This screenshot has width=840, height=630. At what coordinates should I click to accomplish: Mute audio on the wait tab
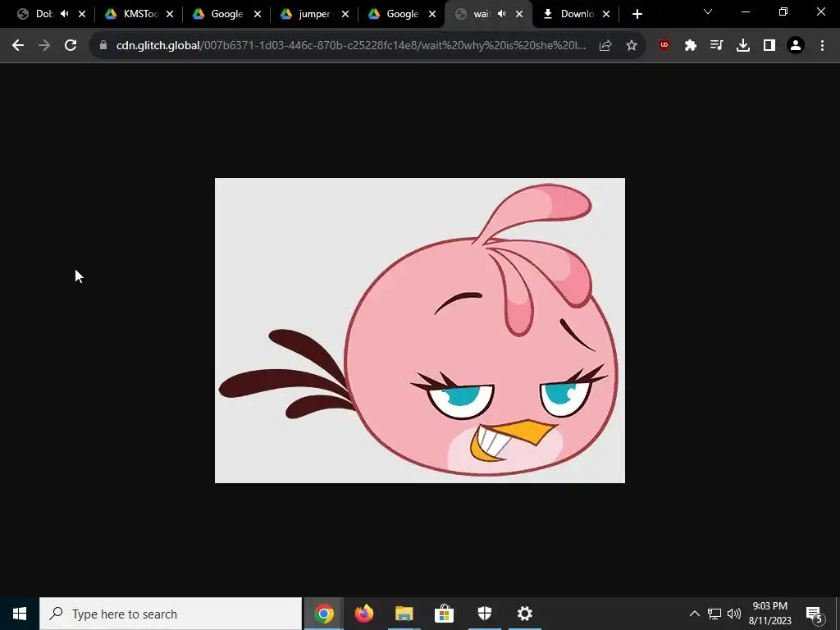click(x=502, y=14)
